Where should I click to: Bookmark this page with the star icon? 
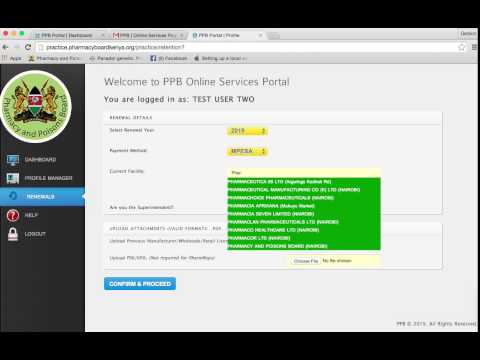[462, 47]
